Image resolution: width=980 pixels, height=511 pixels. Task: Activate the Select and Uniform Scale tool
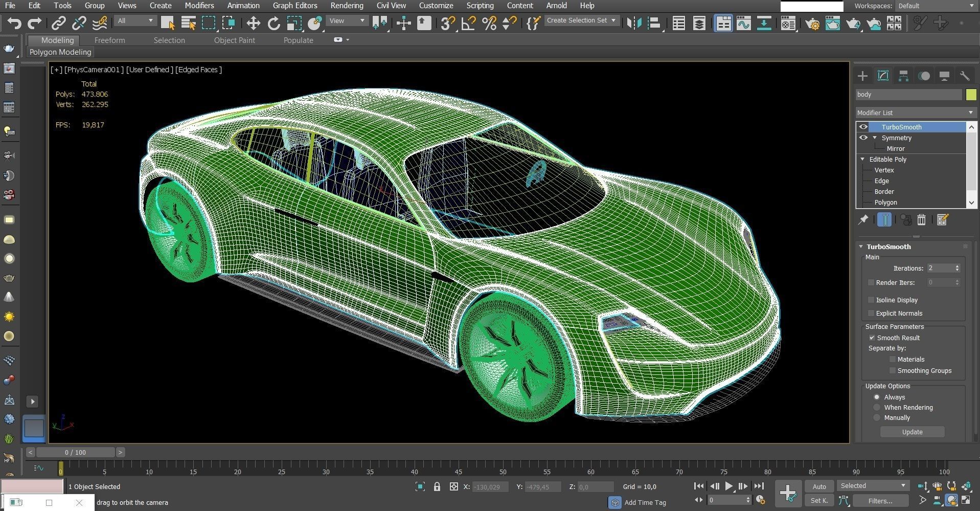point(294,23)
